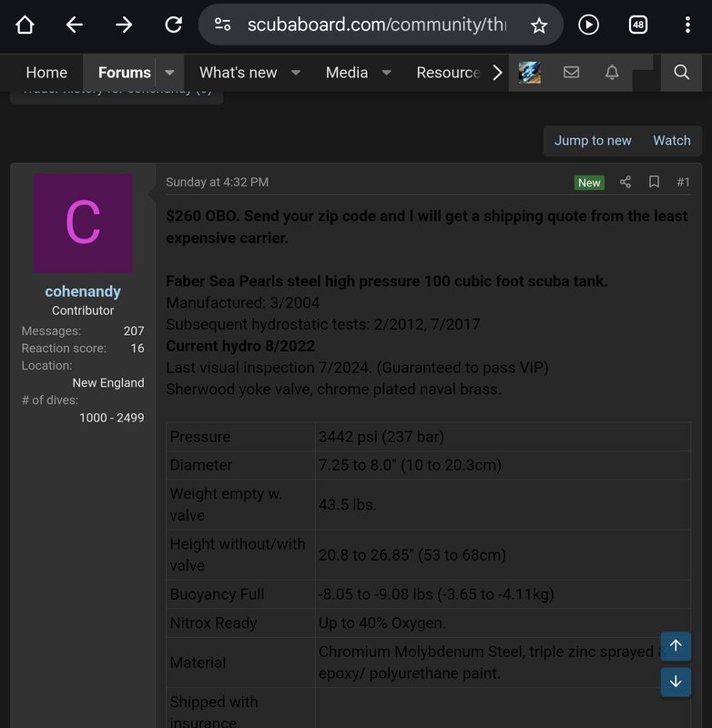Viewport: 712px width, 728px height.
Task: Select the 'Contributor' user title
Action: [83, 310]
